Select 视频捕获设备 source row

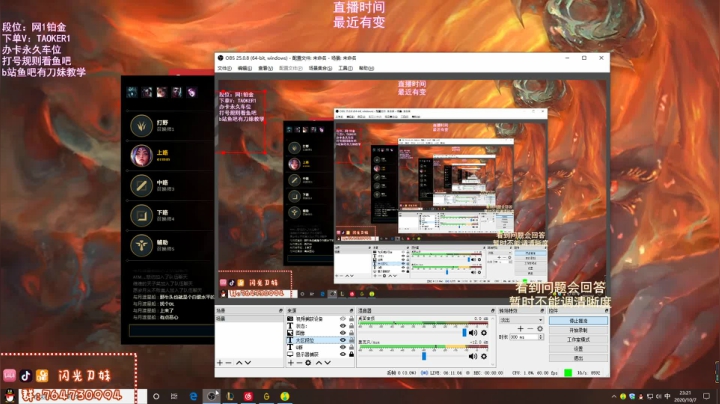coord(320,319)
